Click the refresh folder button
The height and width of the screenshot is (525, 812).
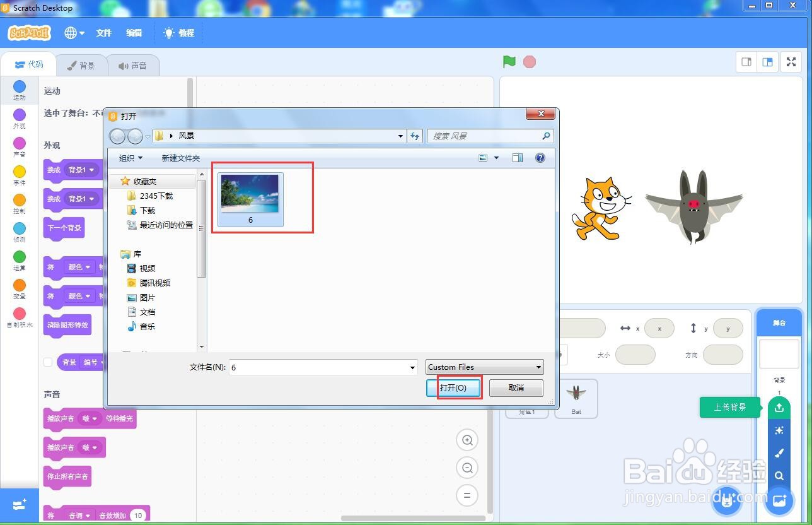415,136
